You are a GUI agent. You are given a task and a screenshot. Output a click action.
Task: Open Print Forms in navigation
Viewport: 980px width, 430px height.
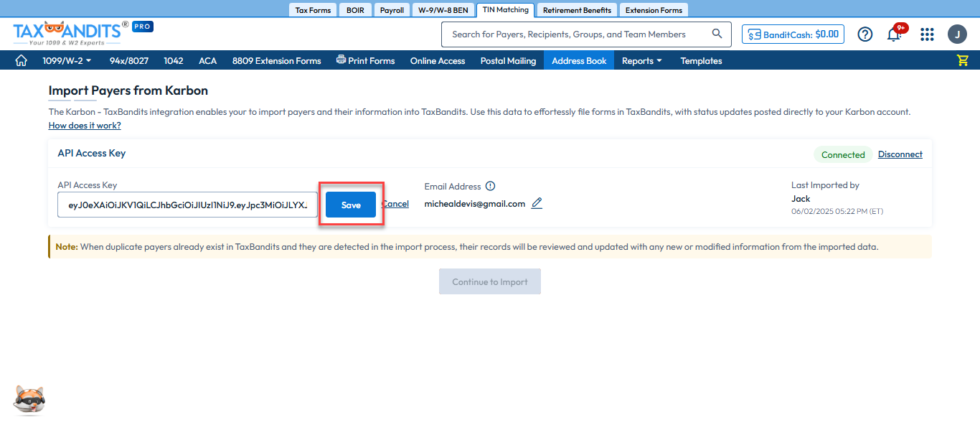[x=365, y=60]
